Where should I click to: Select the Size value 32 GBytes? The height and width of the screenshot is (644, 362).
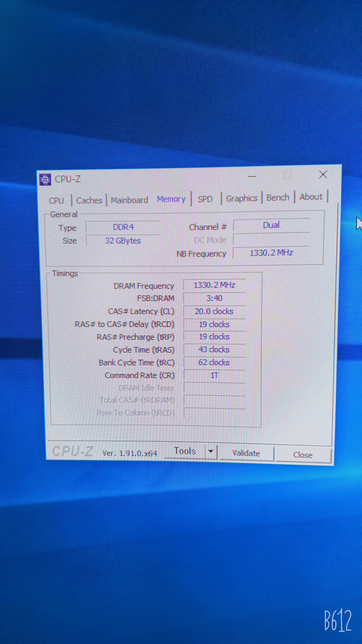tap(123, 241)
